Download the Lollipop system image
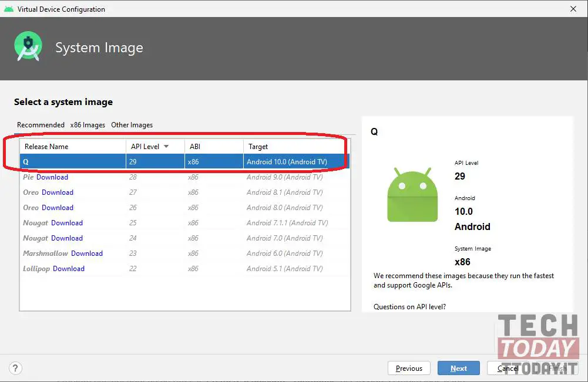 [x=69, y=269]
